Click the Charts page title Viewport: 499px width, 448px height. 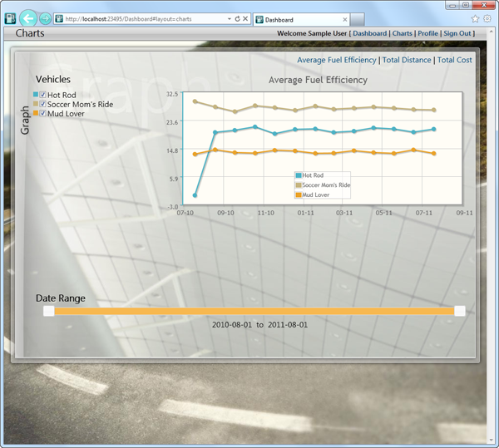[x=30, y=33]
